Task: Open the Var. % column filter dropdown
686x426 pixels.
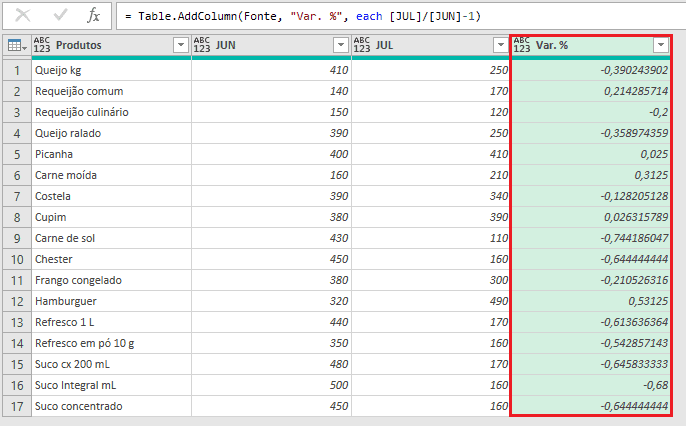Action: (661, 45)
